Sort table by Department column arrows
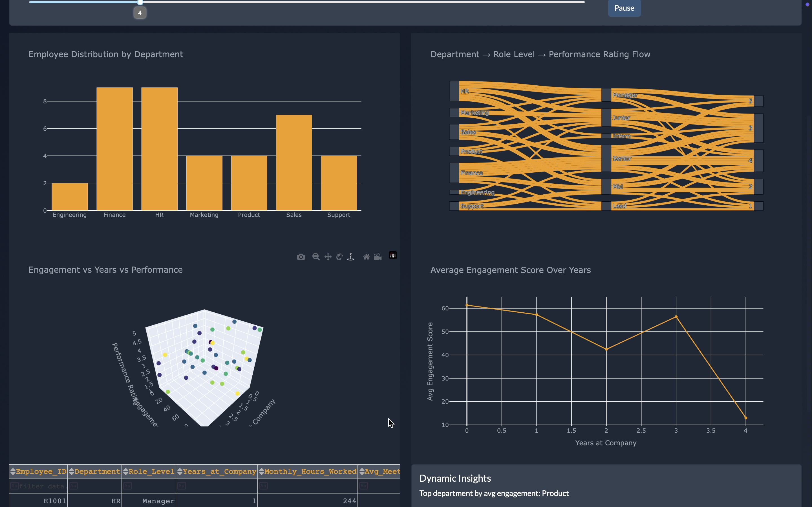Screen dimensions: 812x507 71,472
